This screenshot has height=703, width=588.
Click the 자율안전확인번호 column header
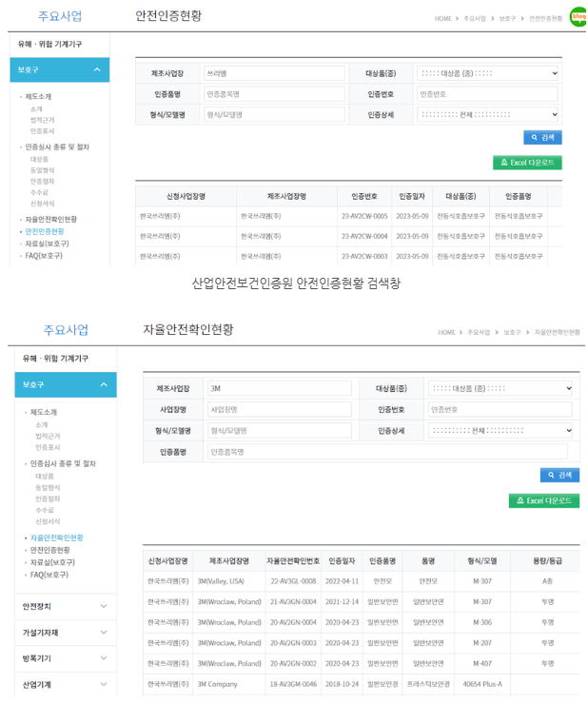[x=293, y=561]
